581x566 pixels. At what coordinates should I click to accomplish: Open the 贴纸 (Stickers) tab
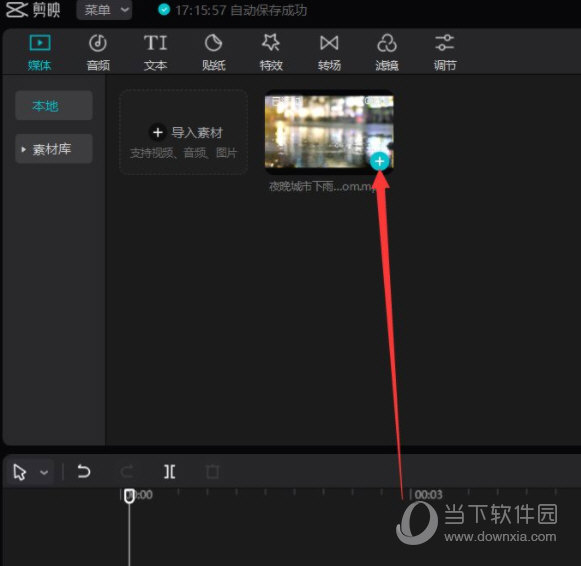pos(213,53)
